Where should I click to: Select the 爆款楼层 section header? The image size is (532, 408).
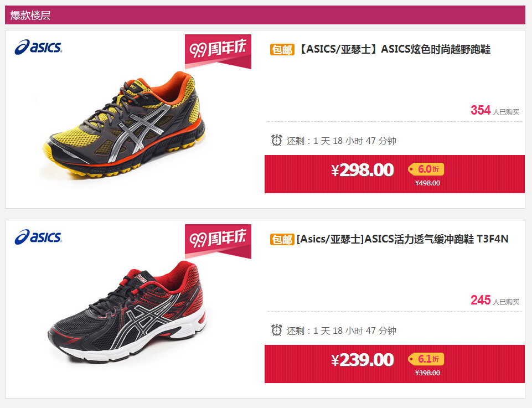tap(265, 15)
